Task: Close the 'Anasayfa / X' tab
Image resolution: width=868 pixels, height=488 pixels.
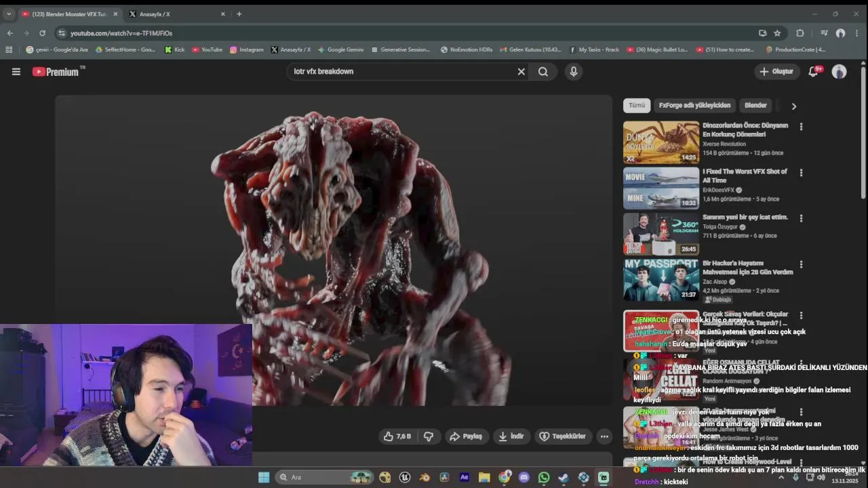Action: [222, 14]
